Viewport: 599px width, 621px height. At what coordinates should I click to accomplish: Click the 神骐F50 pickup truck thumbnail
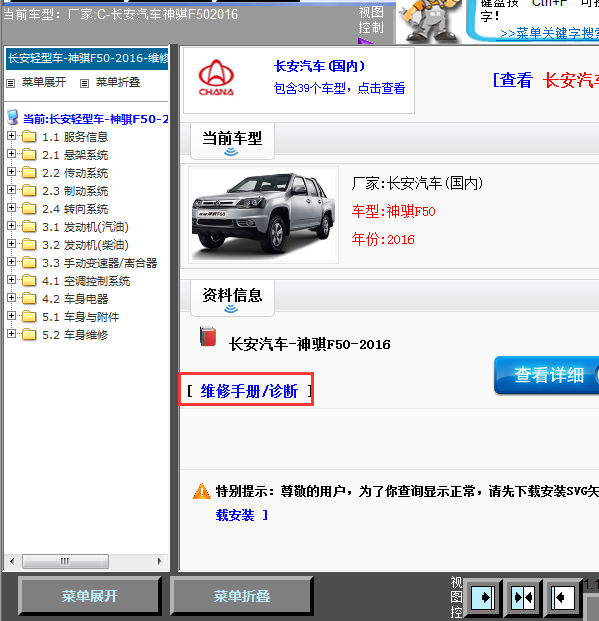point(263,214)
